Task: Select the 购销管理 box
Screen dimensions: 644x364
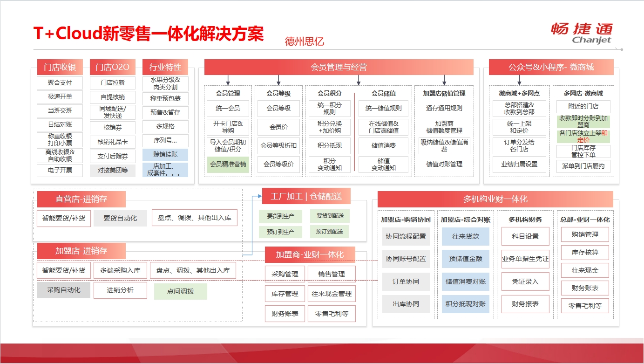Action: pyautogui.click(x=585, y=234)
